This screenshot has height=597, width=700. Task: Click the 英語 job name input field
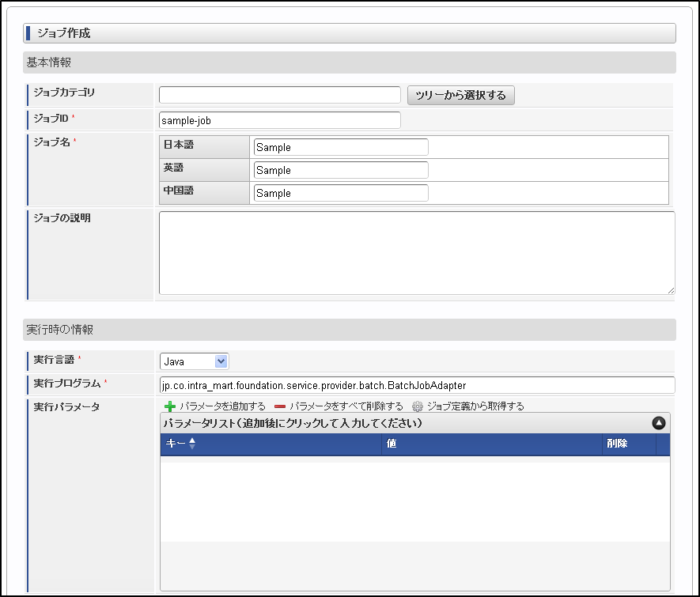(341, 170)
